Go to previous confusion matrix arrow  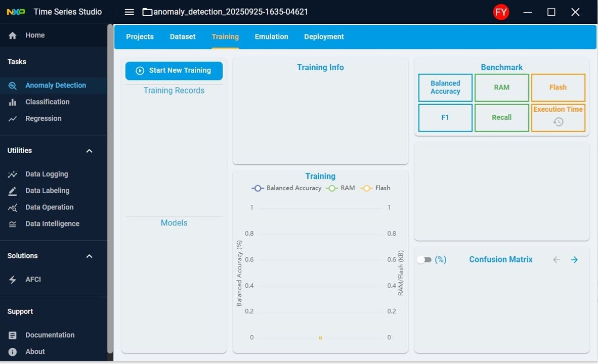(557, 259)
